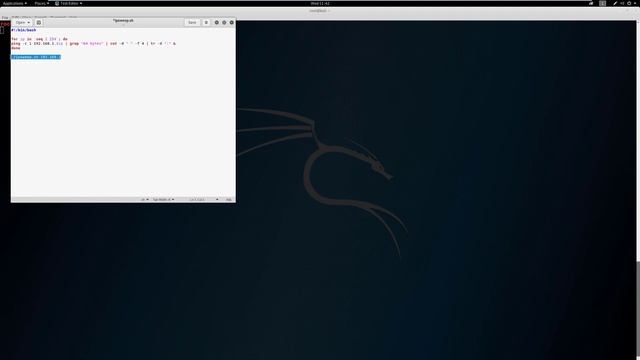The height and width of the screenshot is (360, 640).
Task: Click the ping command line
Action: (x=93, y=43)
